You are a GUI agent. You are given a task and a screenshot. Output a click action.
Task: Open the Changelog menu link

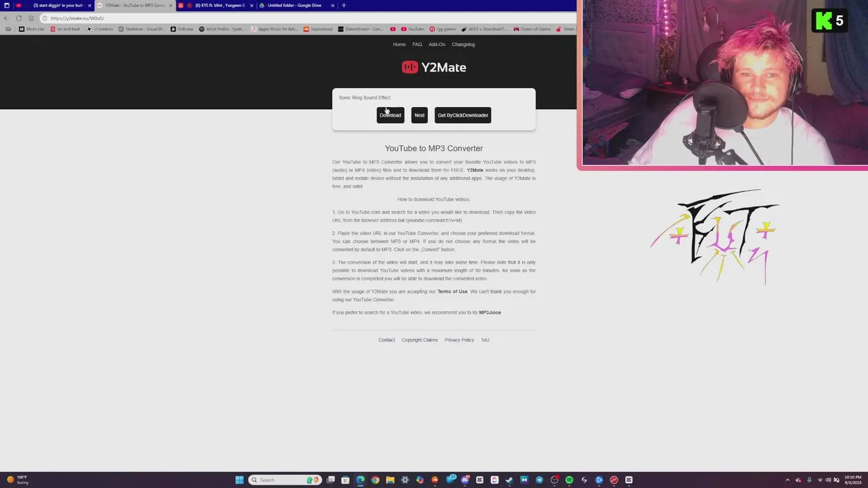(463, 45)
